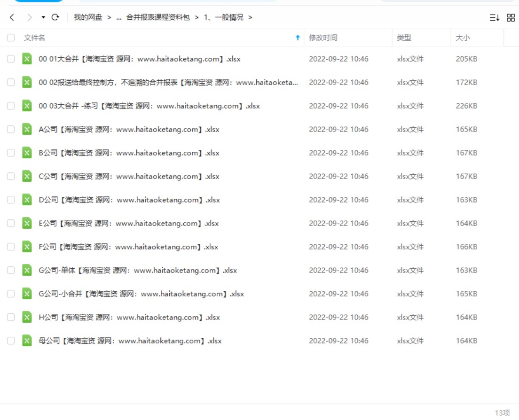Image resolution: width=519 pixels, height=420 pixels.
Task: Open sort options icon
Action: point(494,17)
